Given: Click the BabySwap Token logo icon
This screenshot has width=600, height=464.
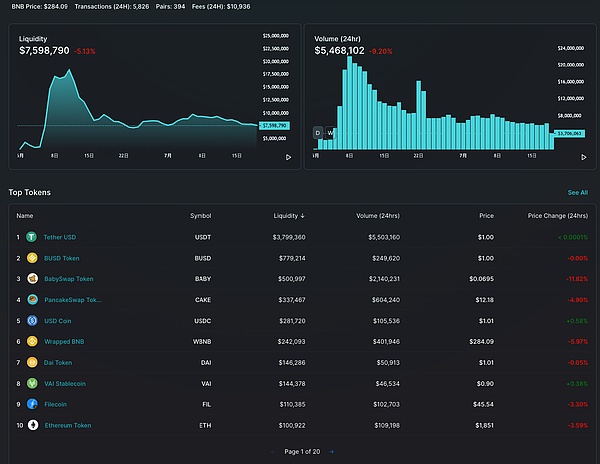Looking at the screenshot, I should point(32,278).
